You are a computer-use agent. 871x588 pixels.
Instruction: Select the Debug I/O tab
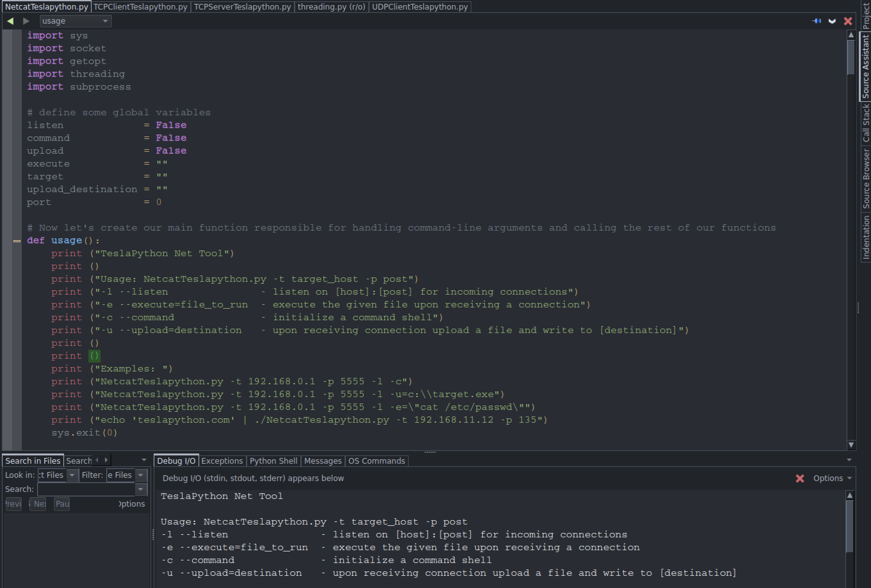coord(176,461)
